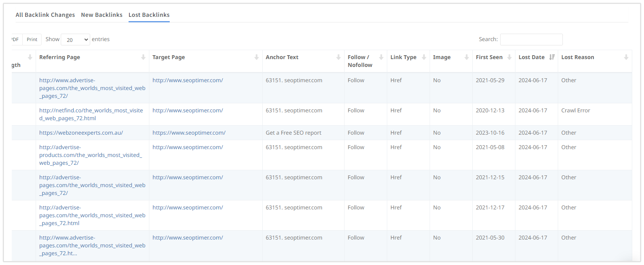
Task: Sort by Follow / Nofollow column arrow
Action: 381,57
